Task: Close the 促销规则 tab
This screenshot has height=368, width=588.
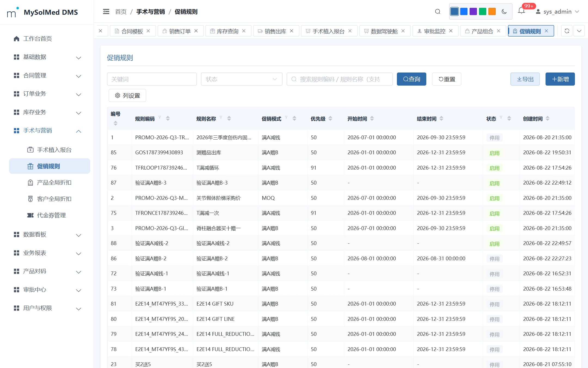Action: pos(546,31)
